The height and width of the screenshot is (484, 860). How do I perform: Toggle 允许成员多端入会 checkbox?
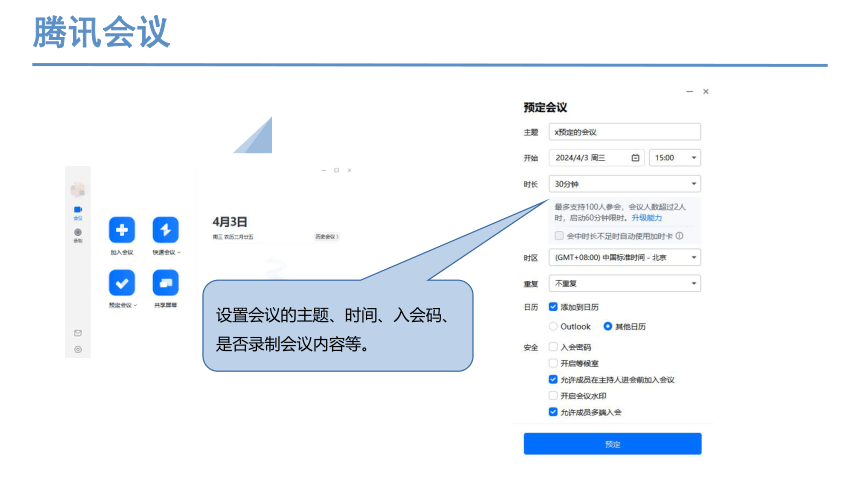(x=553, y=412)
